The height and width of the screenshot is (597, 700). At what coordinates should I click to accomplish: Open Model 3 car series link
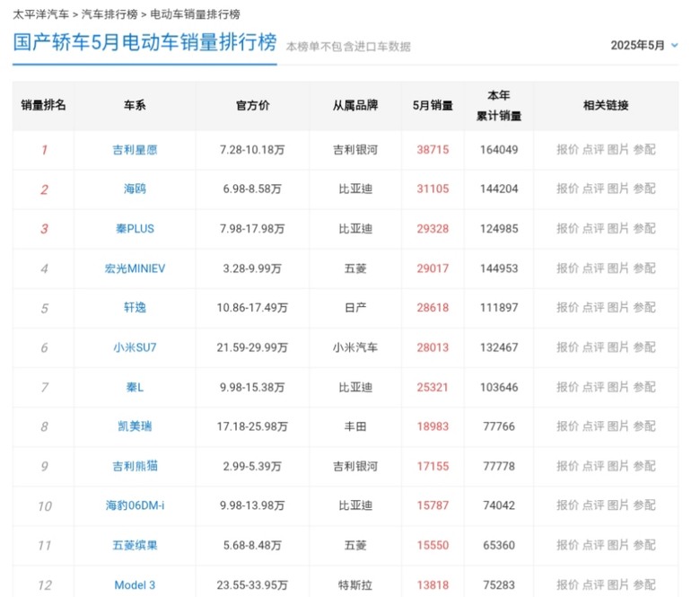coord(135,585)
